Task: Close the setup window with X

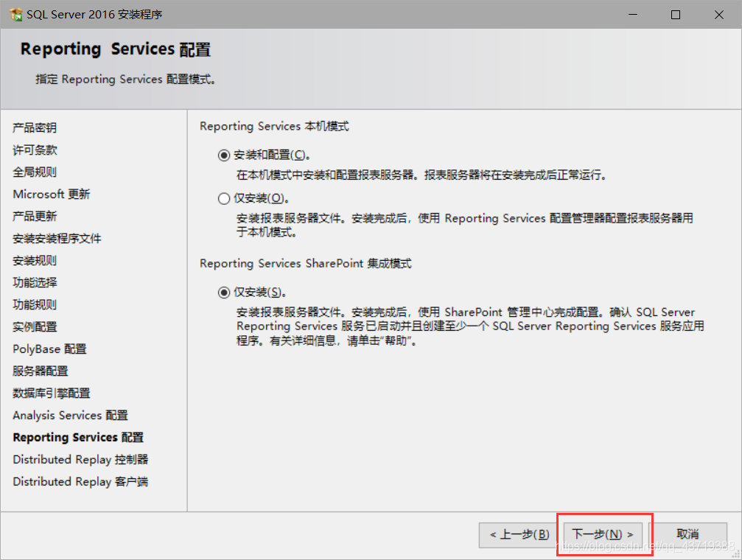Action: click(719, 15)
